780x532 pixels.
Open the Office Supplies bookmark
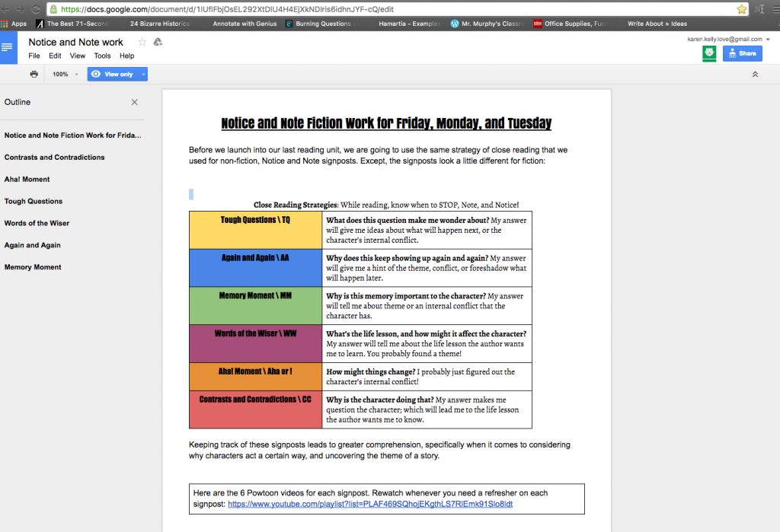pos(570,24)
